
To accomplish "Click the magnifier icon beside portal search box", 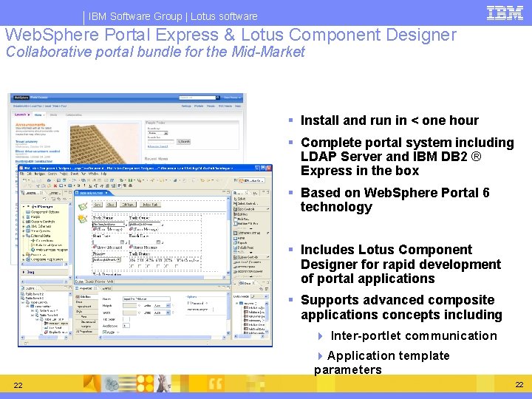I will pos(218,98).
